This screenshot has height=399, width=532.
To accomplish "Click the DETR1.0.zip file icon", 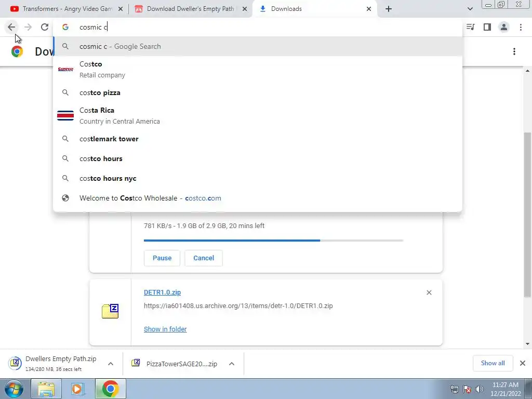I will point(110,311).
